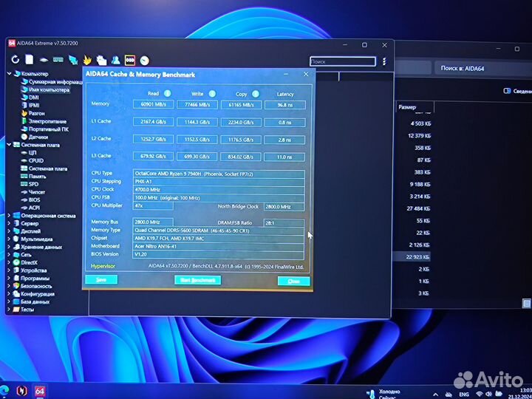Click the Read info icon
This screenshot has width=532, height=399.
pos(167,94)
